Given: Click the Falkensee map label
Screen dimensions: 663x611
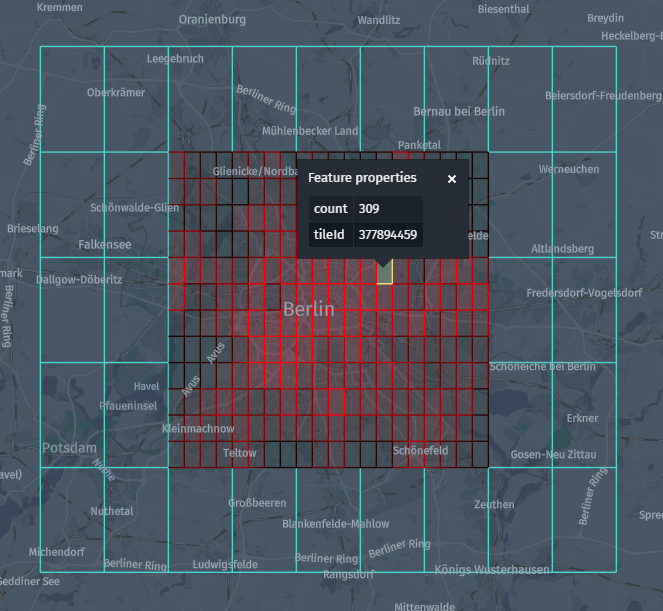Looking at the screenshot, I should click(104, 244).
